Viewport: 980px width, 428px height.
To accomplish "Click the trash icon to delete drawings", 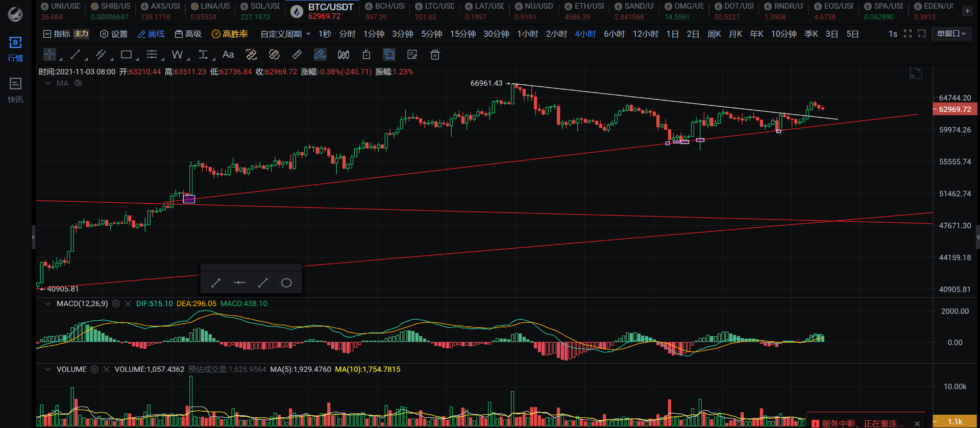I will point(435,55).
